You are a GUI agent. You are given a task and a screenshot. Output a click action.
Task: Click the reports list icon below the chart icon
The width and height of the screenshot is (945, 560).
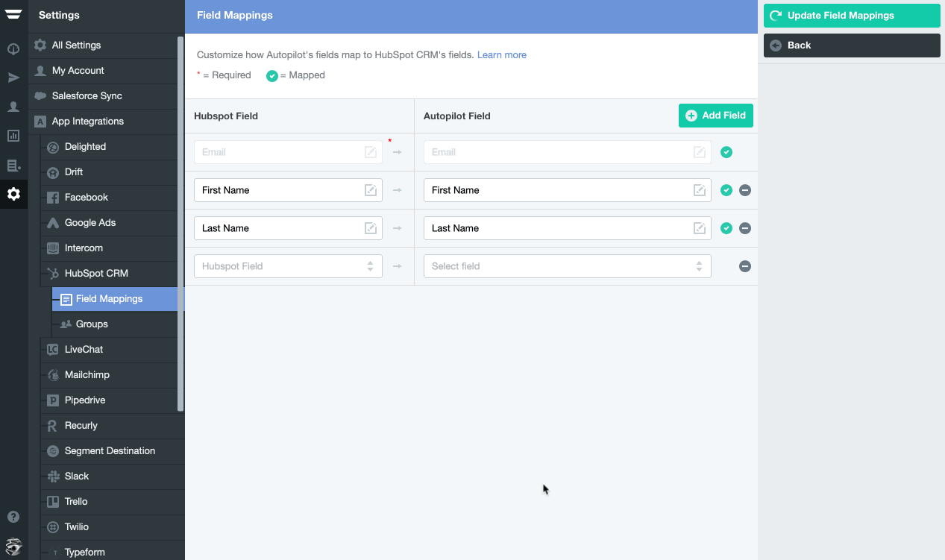click(13, 165)
